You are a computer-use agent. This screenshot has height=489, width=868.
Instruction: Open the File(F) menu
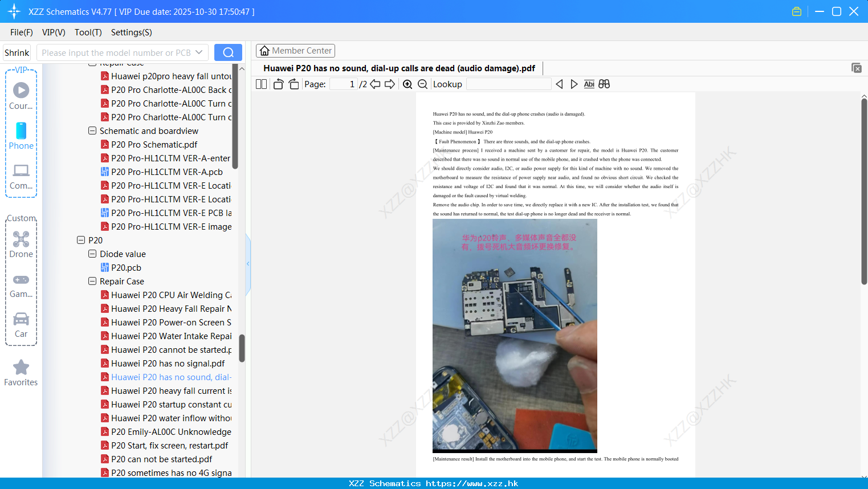tap(22, 32)
